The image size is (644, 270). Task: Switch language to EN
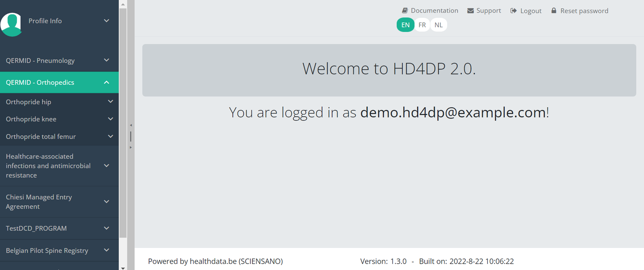pyautogui.click(x=405, y=25)
